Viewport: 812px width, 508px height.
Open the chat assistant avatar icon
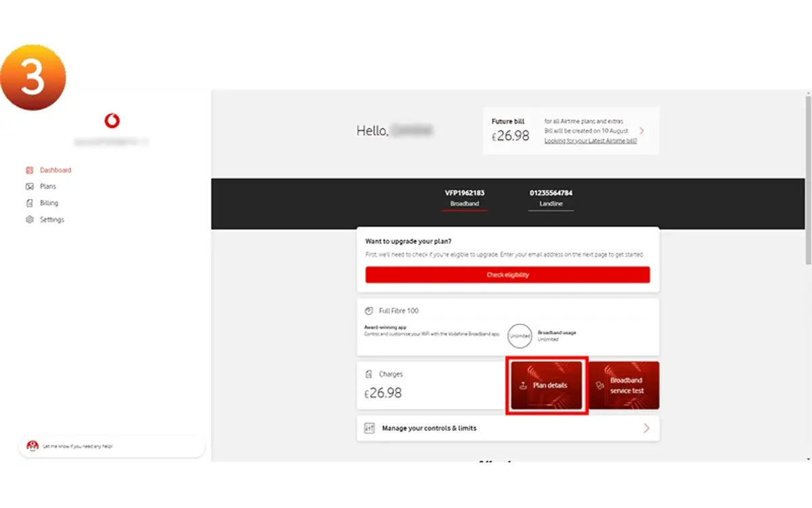[x=32, y=446]
